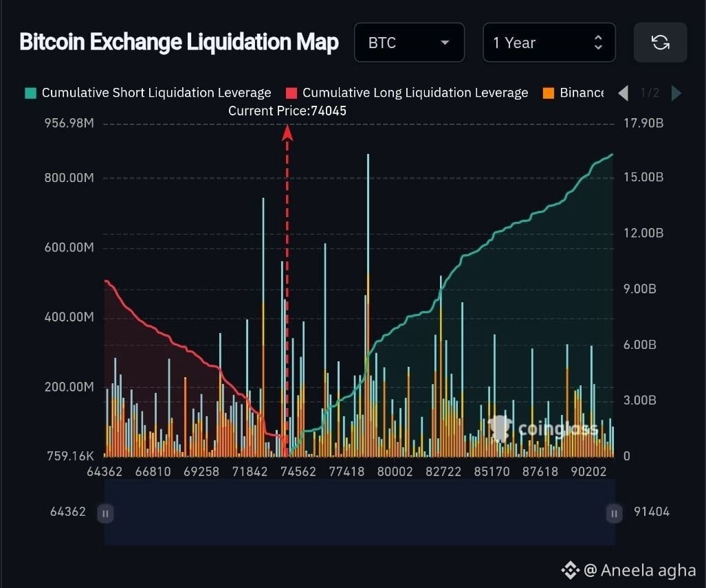
Task: Click the 200.00M left axis label
Action: coord(69,387)
